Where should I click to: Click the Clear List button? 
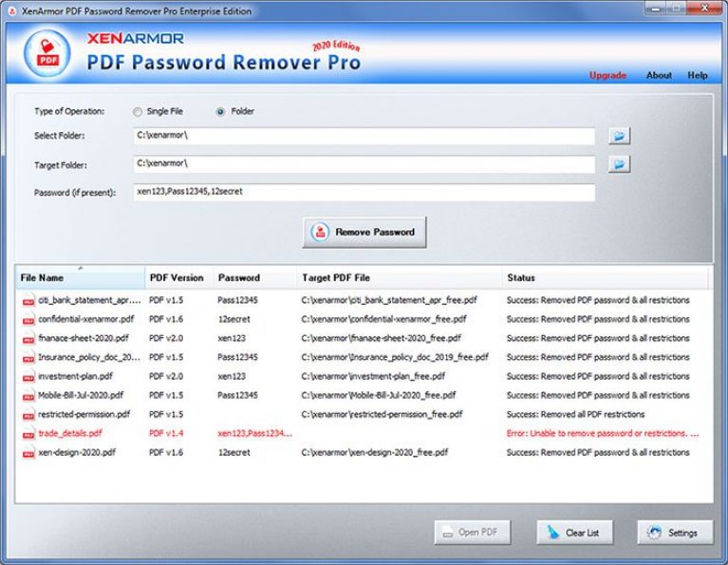pyautogui.click(x=575, y=533)
